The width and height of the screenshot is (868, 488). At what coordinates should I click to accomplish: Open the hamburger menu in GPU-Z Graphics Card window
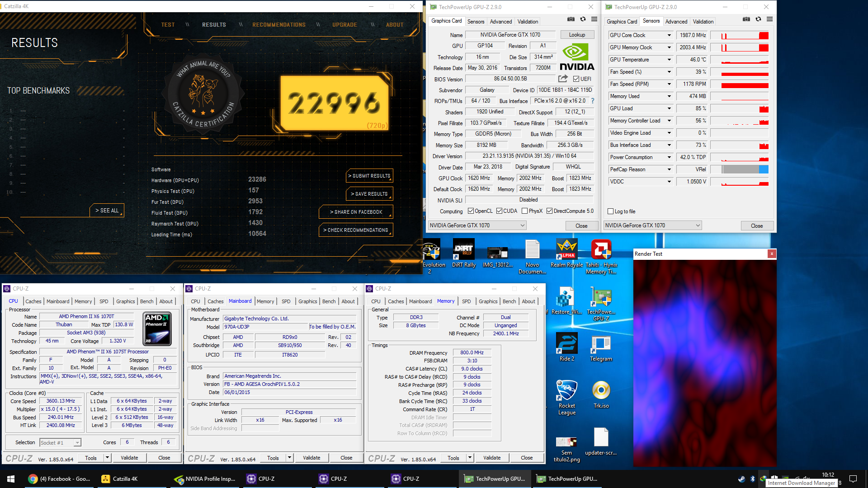[x=594, y=19]
